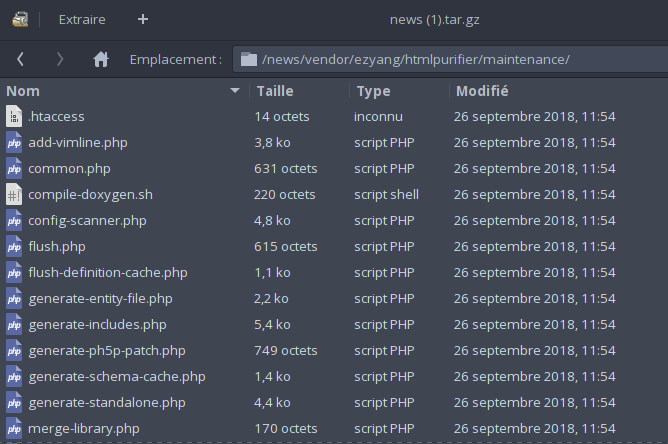Screen dimensions: 668x444
Task: Sort by the Nom column arrow
Action: [x=234, y=91]
